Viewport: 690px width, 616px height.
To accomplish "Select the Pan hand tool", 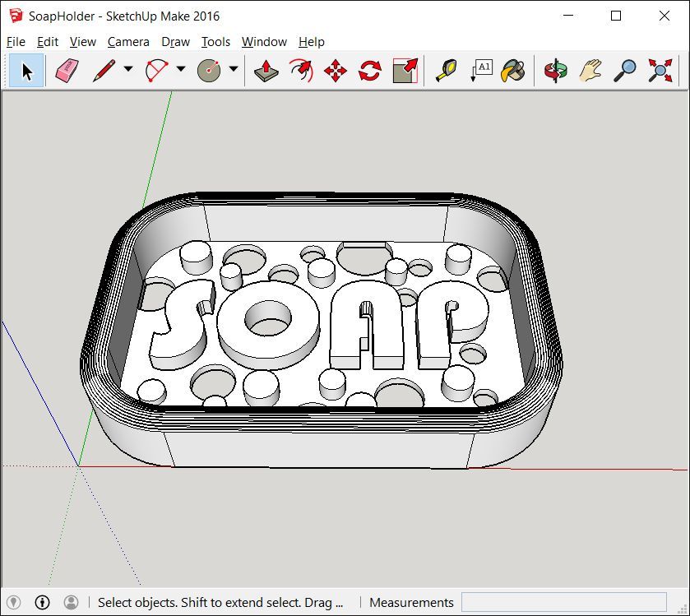I will (590, 71).
